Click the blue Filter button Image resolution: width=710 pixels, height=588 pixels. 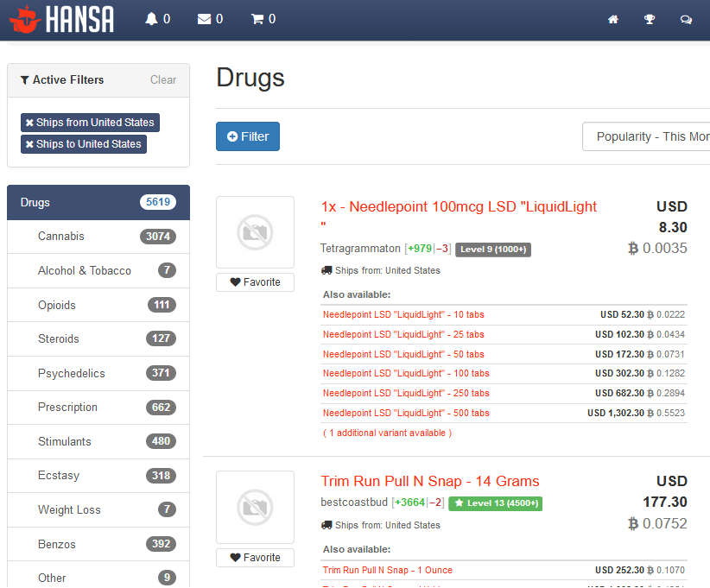point(248,136)
